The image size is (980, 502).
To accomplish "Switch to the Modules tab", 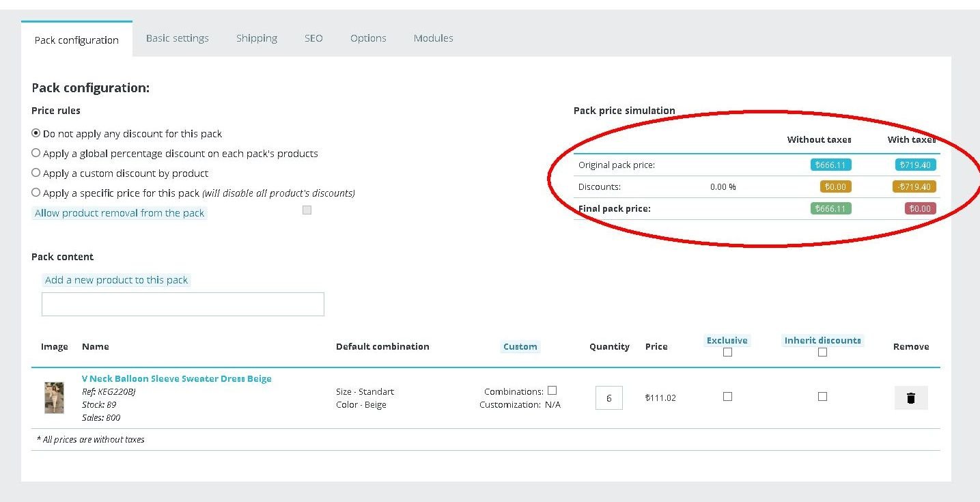I will coord(433,38).
